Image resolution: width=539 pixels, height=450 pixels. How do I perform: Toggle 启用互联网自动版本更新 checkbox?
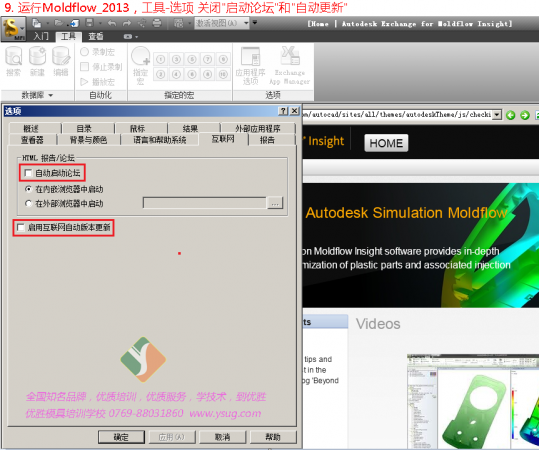pos(21,227)
